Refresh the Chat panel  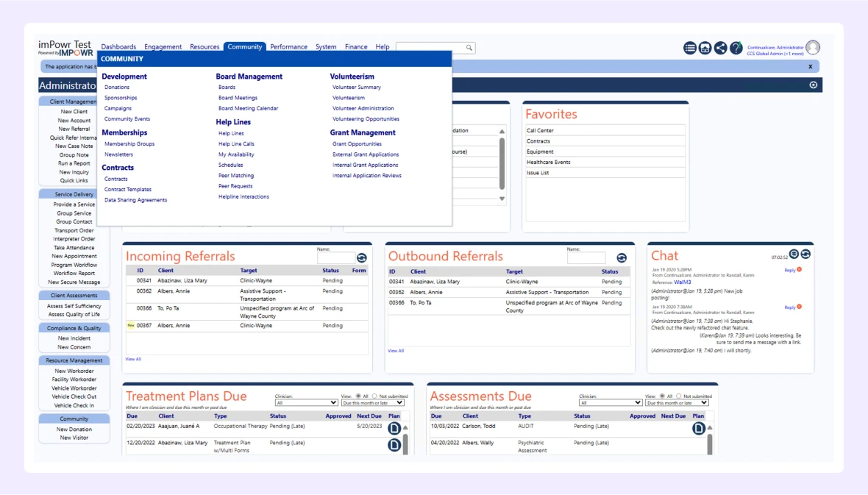(x=805, y=254)
